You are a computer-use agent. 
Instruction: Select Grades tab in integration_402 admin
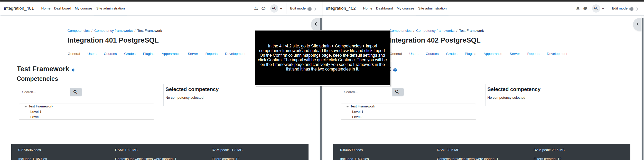pyautogui.click(x=452, y=54)
